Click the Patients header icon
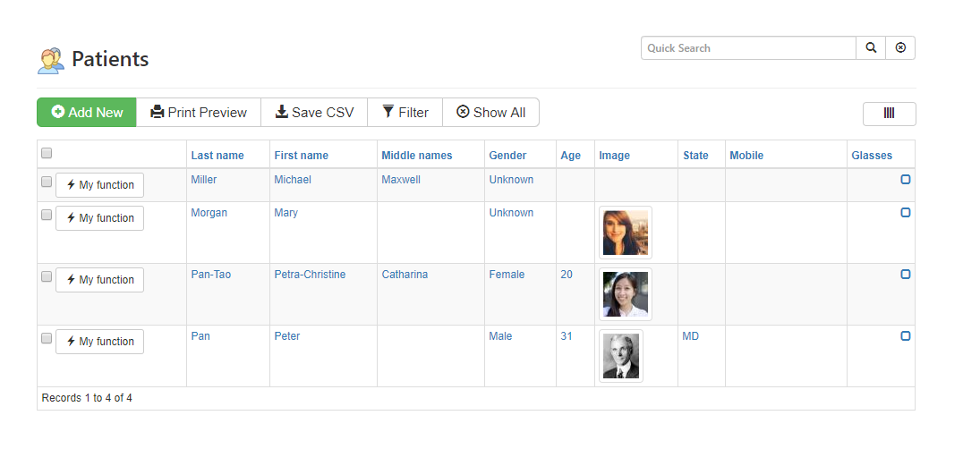This screenshot has width=980, height=466. point(51,60)
